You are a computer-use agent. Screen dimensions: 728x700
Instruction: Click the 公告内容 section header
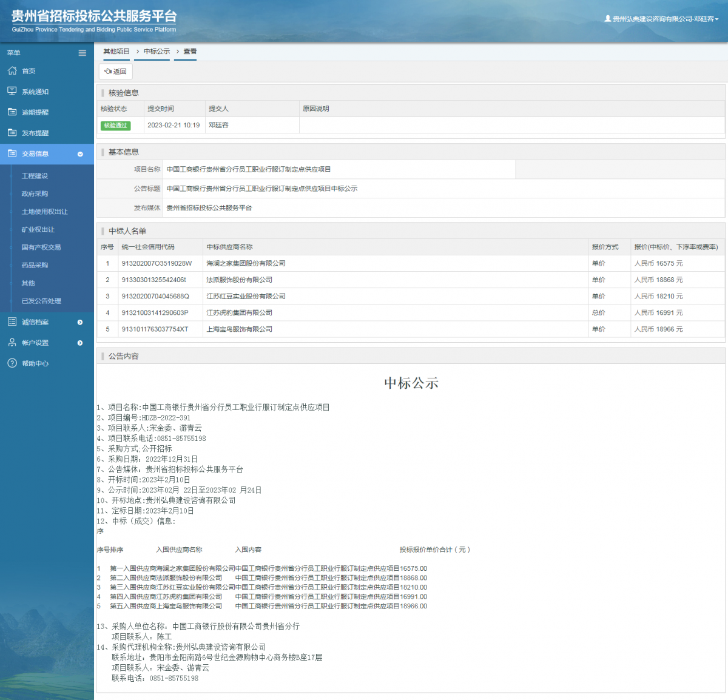pyautogui.click(x=124, y=356)
